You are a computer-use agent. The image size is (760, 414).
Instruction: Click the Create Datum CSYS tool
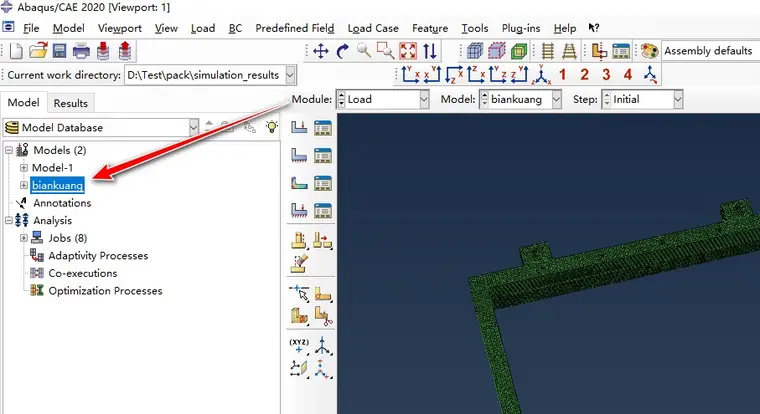pos(322,369)
